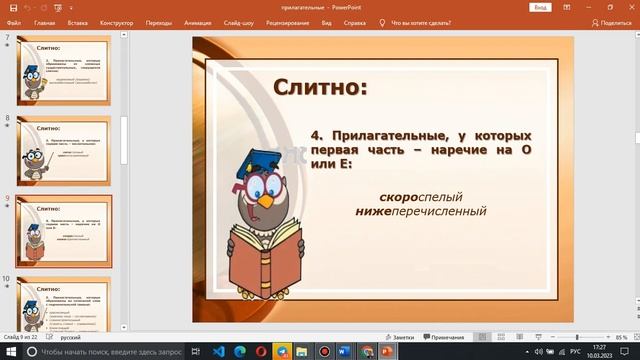The height and width of the screenshot is (360, 640).
Task: Redo action icon in Quick Access toolbar
Action: click(x=44, y=8)
